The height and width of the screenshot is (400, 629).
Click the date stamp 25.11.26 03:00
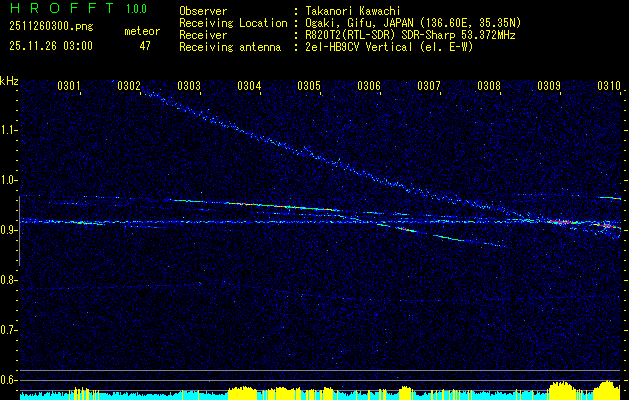(x=51, y=46)
